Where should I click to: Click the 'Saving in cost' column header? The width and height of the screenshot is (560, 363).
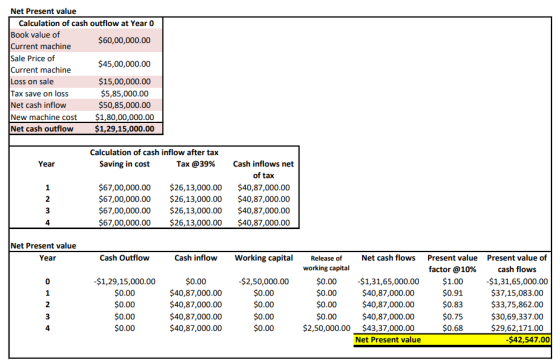(124, 164)
